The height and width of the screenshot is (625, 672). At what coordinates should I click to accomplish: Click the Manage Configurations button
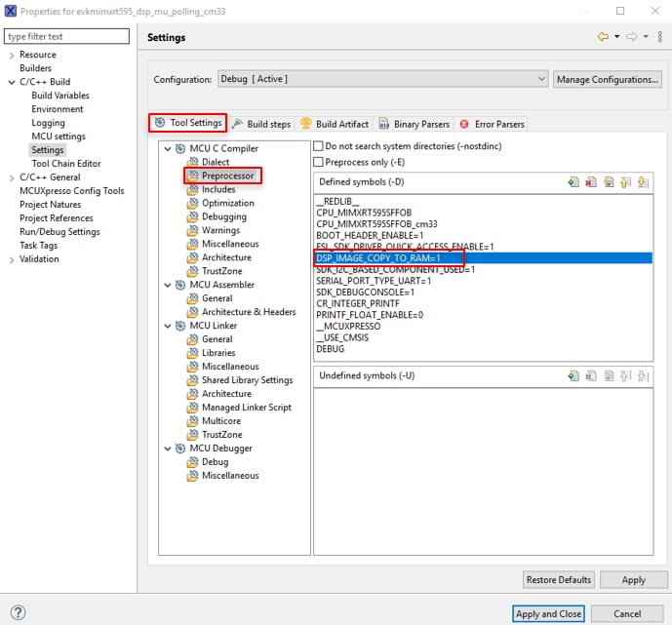tap(607, 79)
